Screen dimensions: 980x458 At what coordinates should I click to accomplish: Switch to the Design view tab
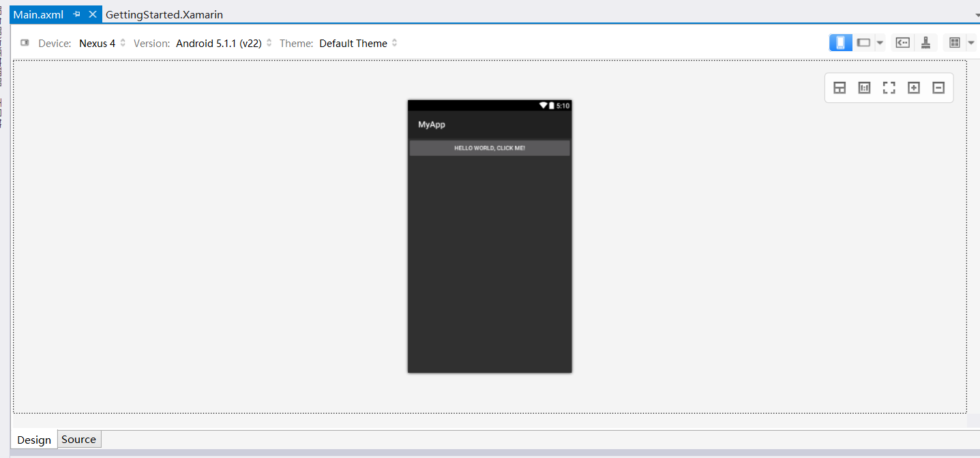34,440
